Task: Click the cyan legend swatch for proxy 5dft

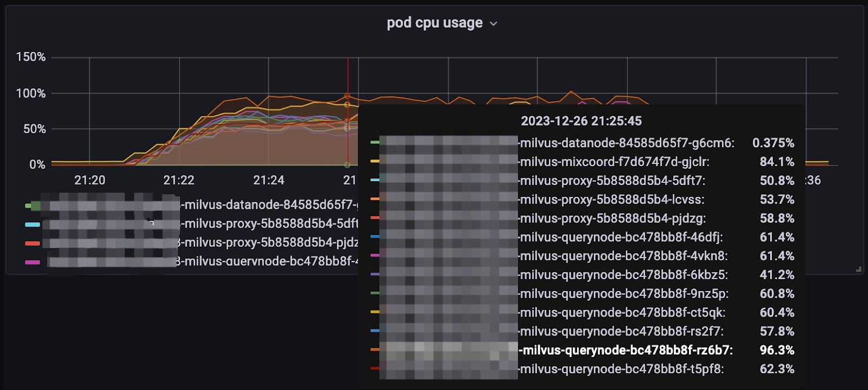Action: (32, 224)
